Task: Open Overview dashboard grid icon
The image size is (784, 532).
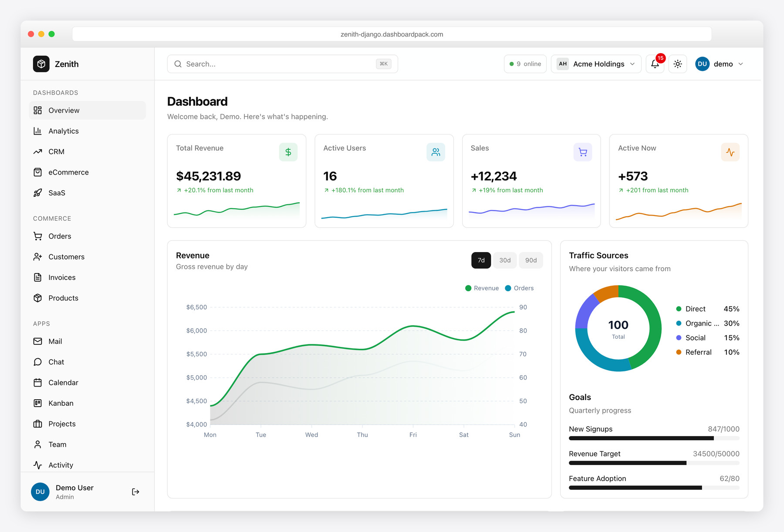Action: 38,111
